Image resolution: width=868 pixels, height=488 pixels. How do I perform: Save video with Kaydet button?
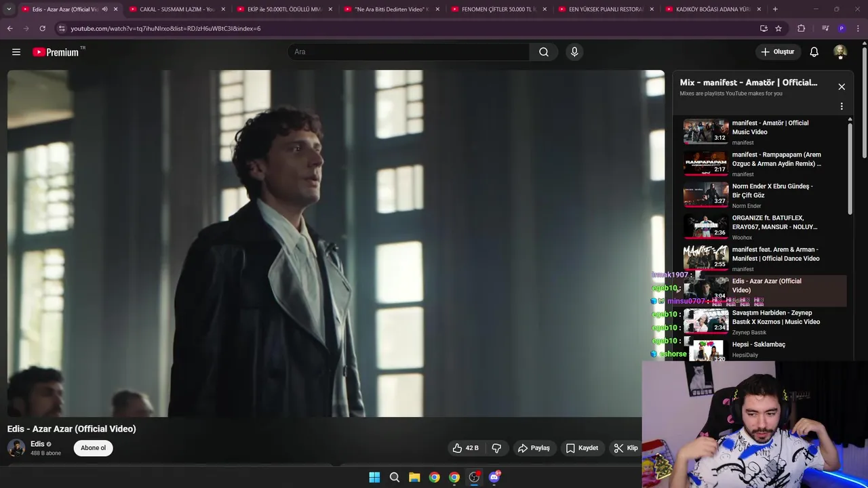(582, 448)
